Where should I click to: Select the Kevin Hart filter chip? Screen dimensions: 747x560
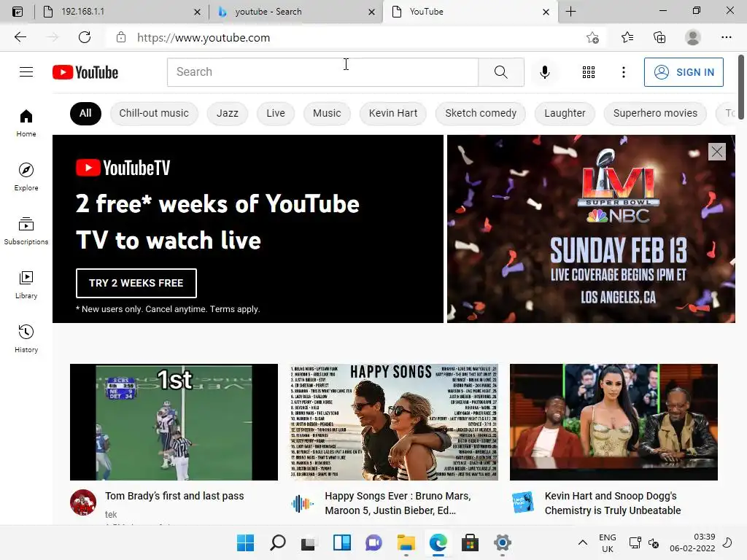pos(393,113)
